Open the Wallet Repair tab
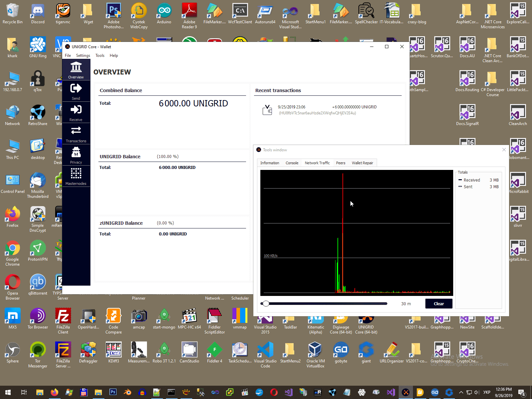 [x=362, y=163]
